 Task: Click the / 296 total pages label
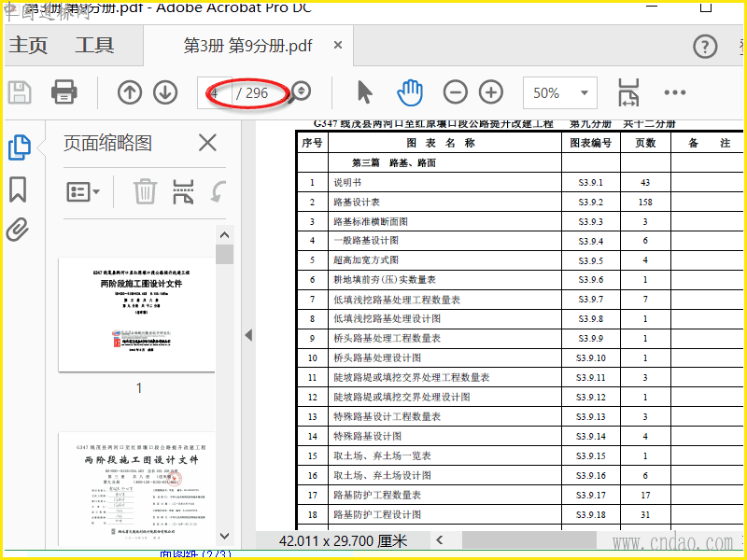[x=252, y=93]
